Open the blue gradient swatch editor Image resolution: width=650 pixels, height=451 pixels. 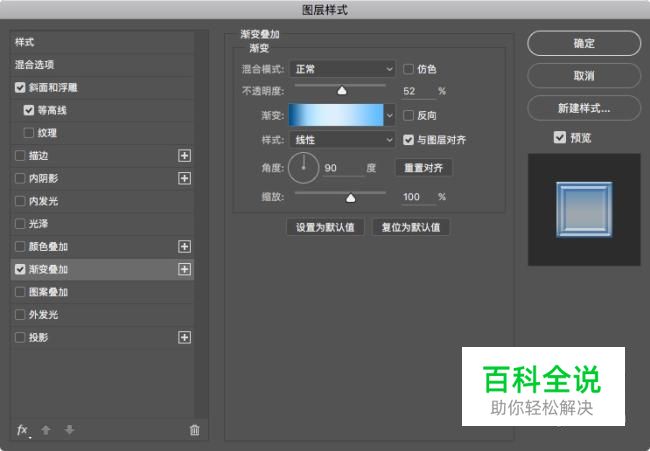336,115
